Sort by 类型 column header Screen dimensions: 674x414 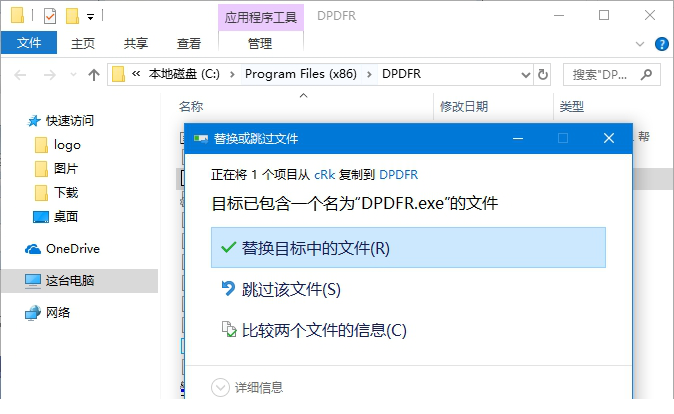(x=572, y=106)
